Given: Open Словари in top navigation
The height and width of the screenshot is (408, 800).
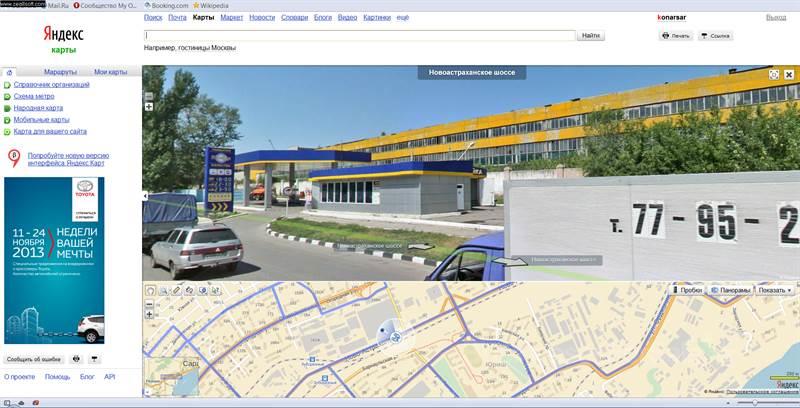Looking at the screenshot, I should 294,17.
